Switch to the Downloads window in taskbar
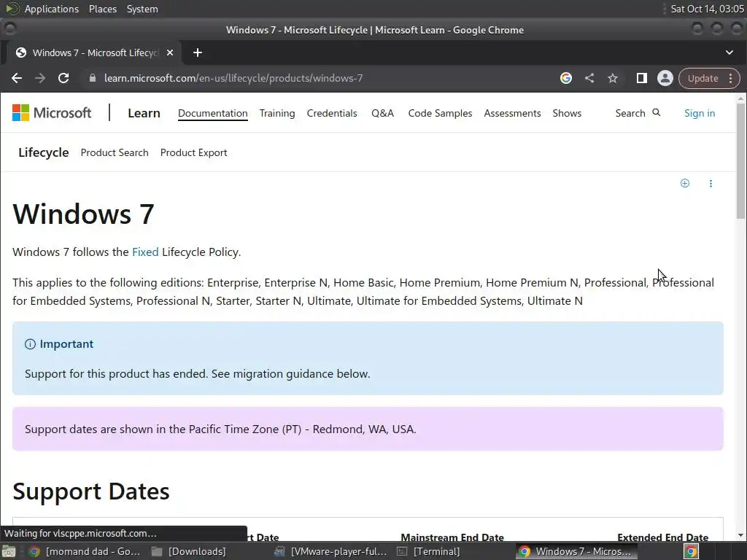This screenshot has height=560, width=747. pyautogui.click(x=189, y=551)
